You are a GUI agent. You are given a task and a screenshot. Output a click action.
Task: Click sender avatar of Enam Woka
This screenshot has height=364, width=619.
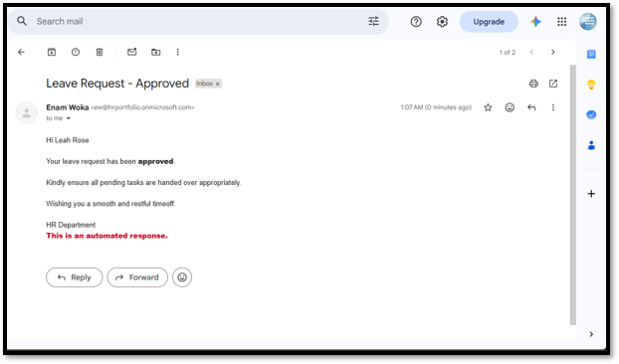[27, 112]
